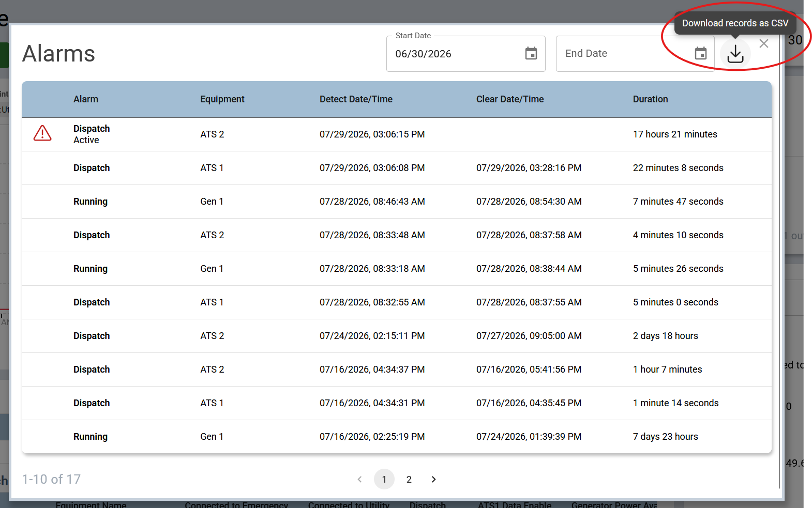812x508 pixels.
Task: Click clear time 07/28/2026, 08:38:44 AM
Action: pos(529,269)
